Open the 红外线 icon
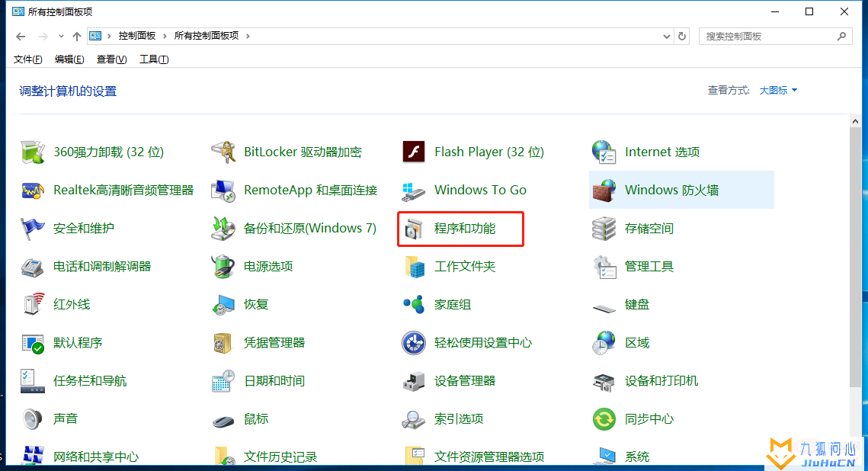 click(34, 304)
